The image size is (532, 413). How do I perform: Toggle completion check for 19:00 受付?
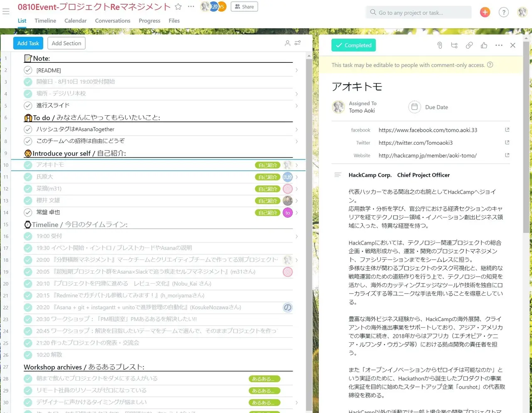28,236
